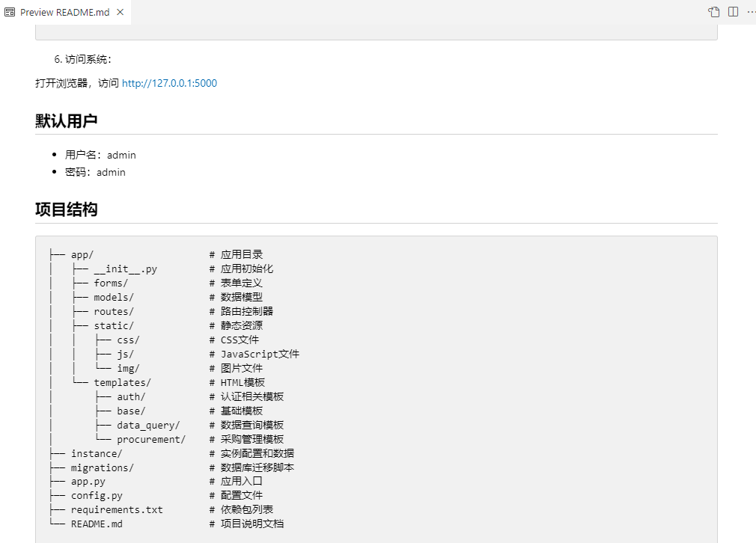Click the # HTML模板 comment
Screen dimensions: 756x543
point(237,382)
